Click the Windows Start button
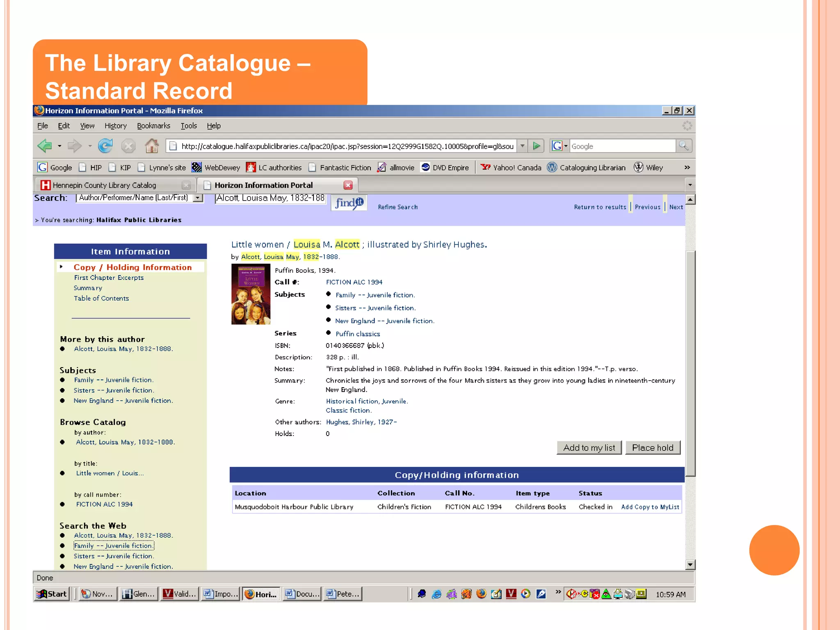Image resolution: width=840 pixels, height=630 pixels. pos(52,594)
